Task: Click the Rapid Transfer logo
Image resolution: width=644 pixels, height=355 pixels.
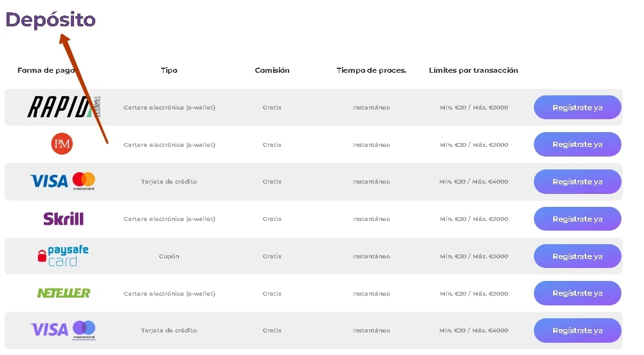Action: click(64, 107)
